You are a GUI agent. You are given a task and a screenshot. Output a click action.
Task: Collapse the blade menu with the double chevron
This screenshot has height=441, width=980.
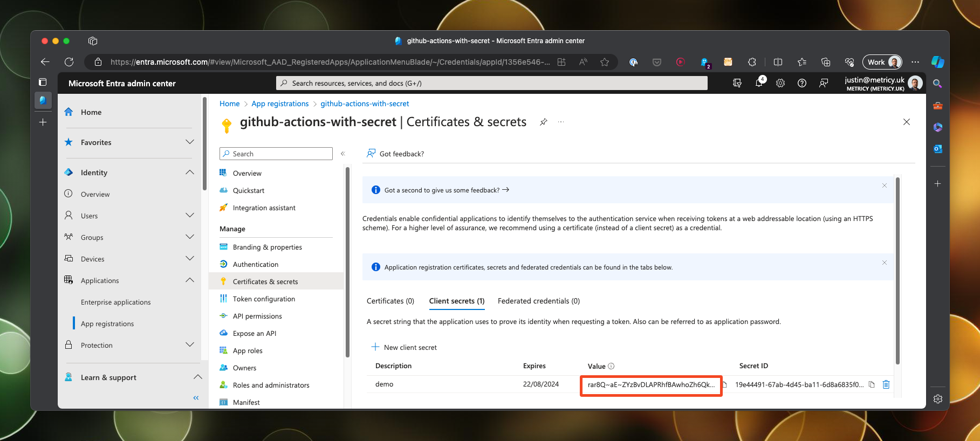pyautogui.click(x=342, y=154)
